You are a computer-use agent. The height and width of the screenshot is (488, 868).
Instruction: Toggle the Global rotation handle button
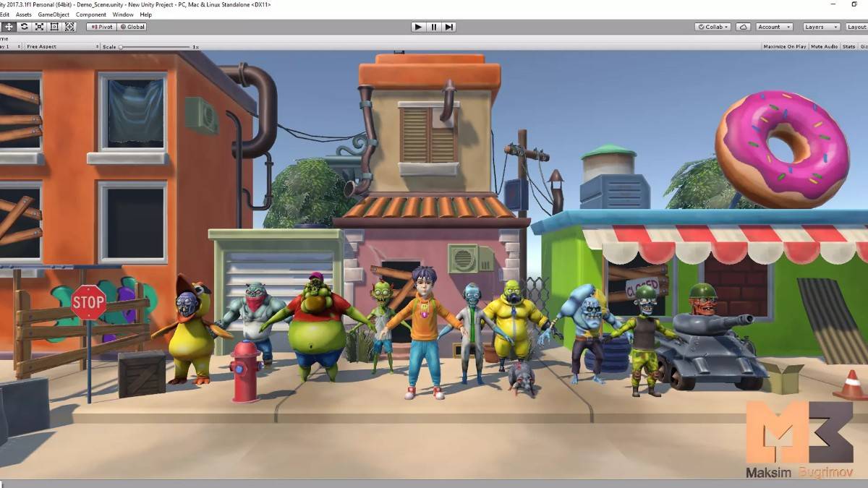point(132,27)
